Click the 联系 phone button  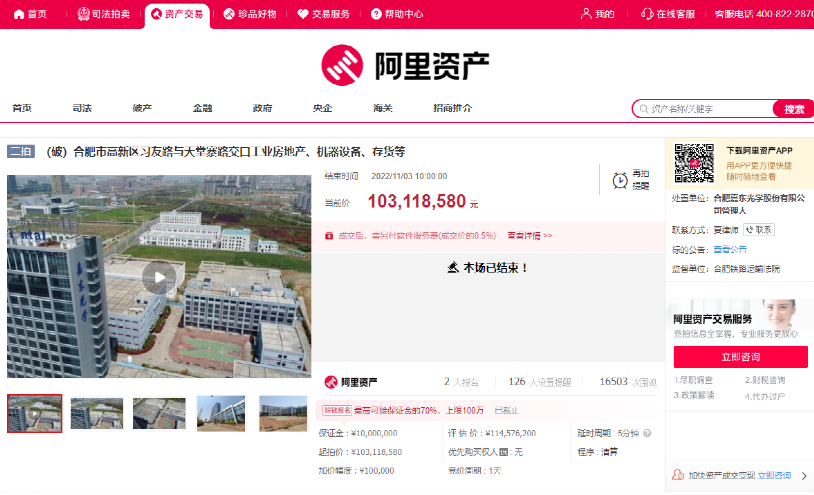click(759, 230)
